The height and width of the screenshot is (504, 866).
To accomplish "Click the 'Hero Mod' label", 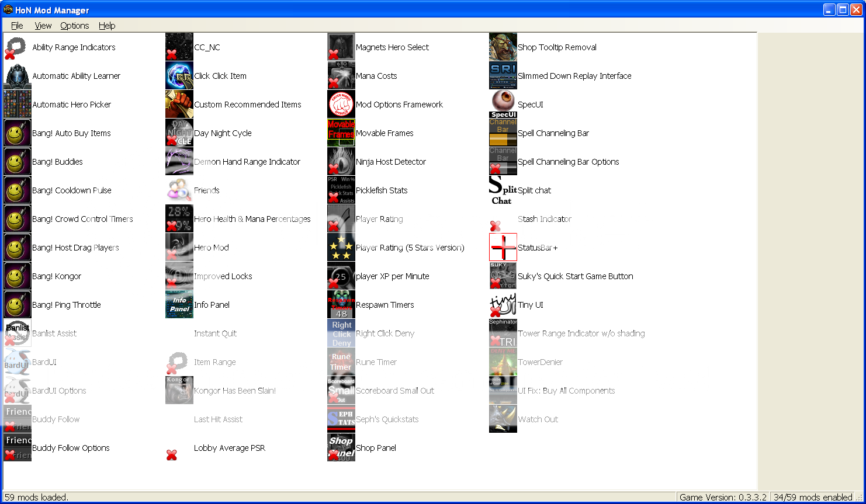I will (212, 248).
